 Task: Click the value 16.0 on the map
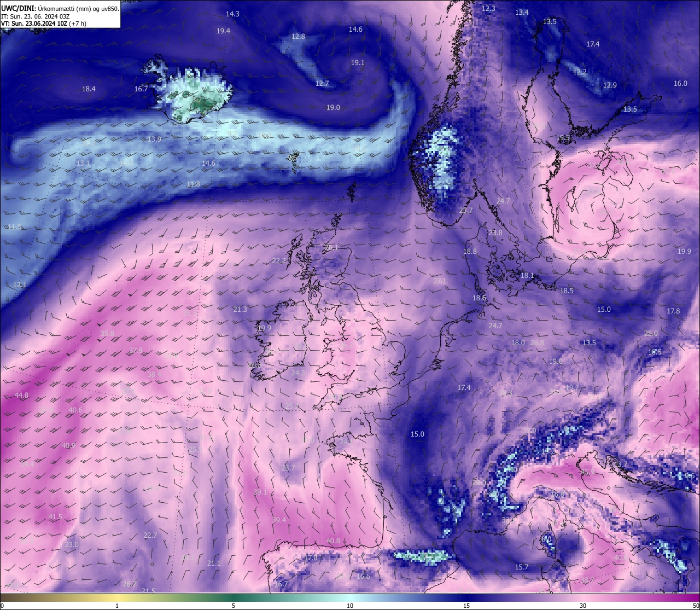tap(680, 84)
